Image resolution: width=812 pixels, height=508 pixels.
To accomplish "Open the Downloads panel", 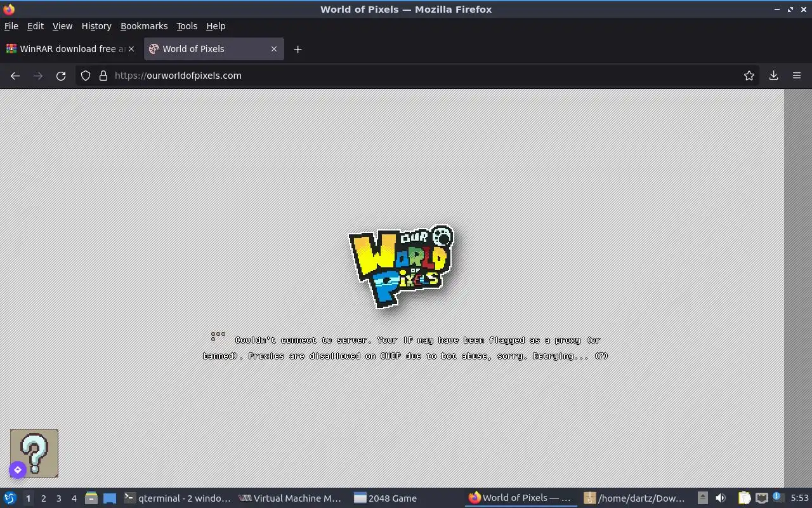I will (774, 76).
